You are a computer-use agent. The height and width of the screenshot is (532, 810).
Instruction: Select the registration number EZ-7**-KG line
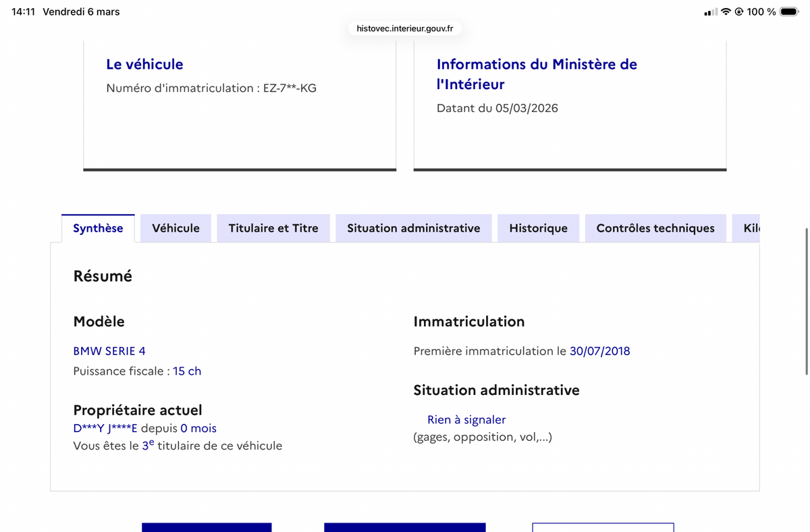pyautogui.click(x=211, y=88)
